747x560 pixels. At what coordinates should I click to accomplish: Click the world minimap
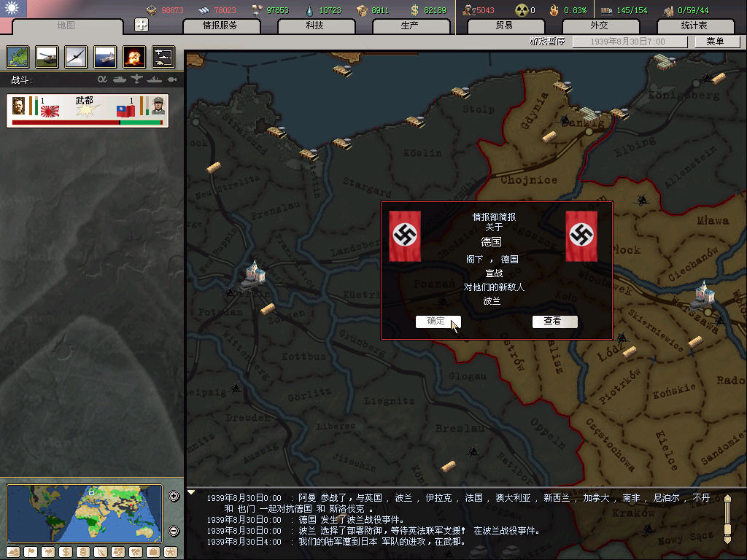pyautogui.click(x=85, y=513)
